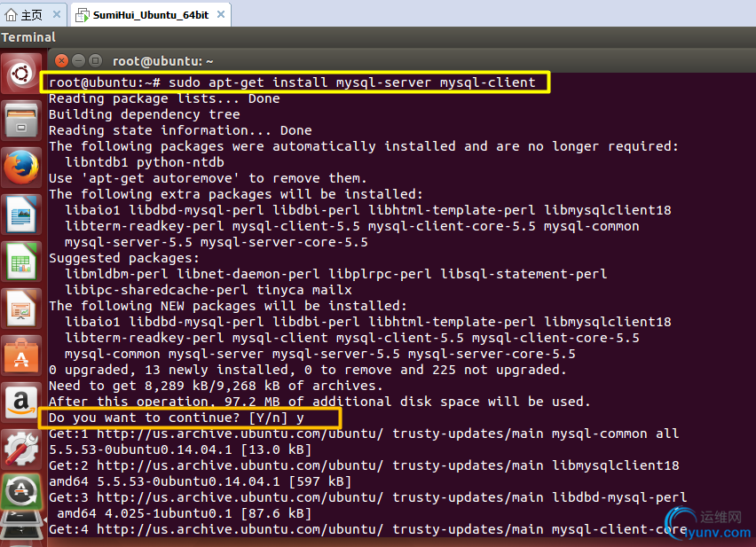Open LibreOffice Impress presentation launcher icon

coord(21,309)
